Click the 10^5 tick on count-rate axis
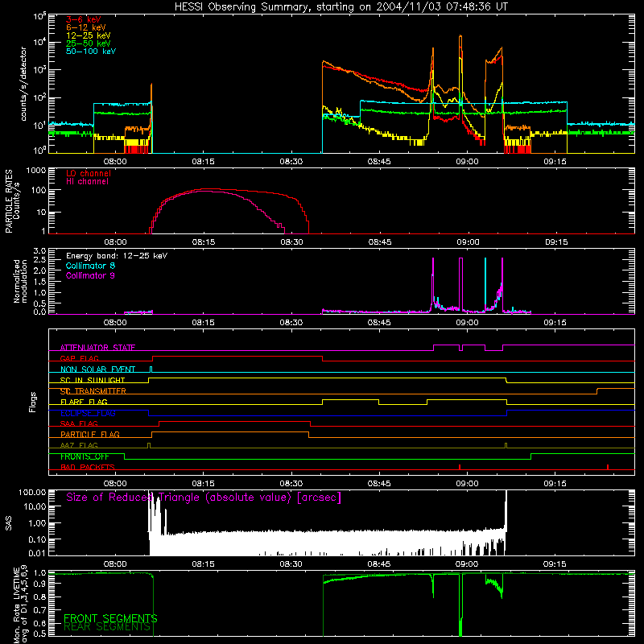Viewport: 644px width, 644px height. [39, 16]
